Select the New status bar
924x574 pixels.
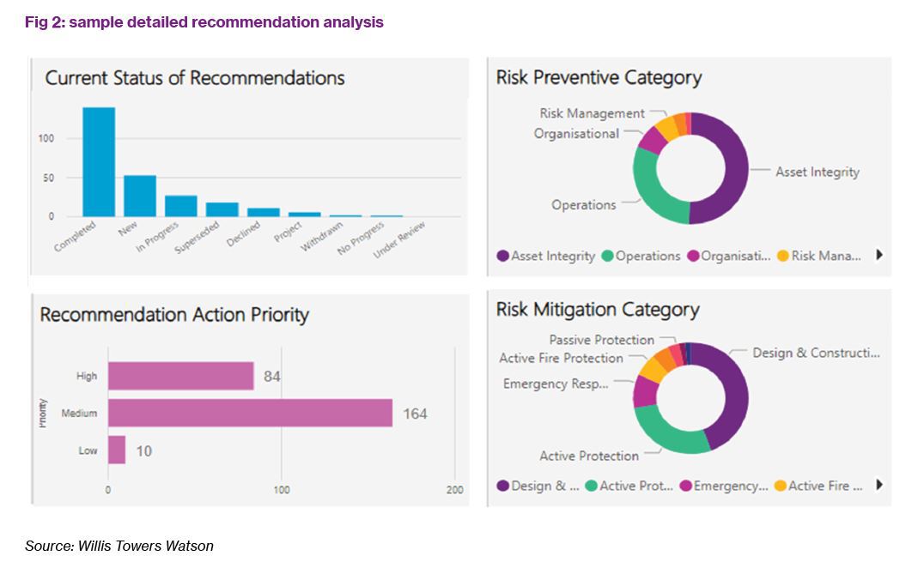(x=140, y=196)
